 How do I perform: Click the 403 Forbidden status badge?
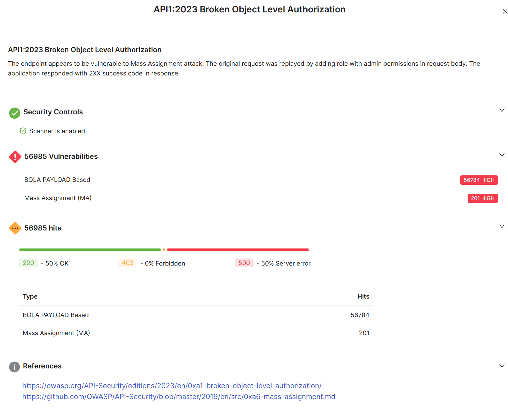(x=128, y=263)
